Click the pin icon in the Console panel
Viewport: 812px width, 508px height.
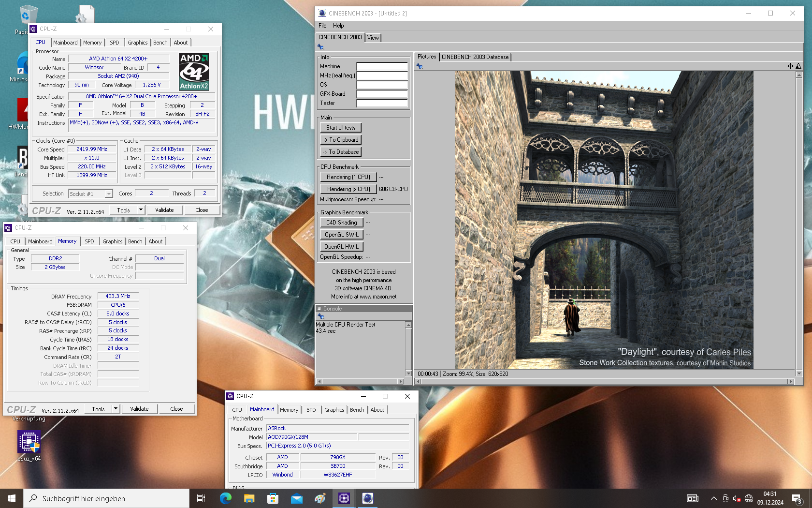click(x=321, y=316)
